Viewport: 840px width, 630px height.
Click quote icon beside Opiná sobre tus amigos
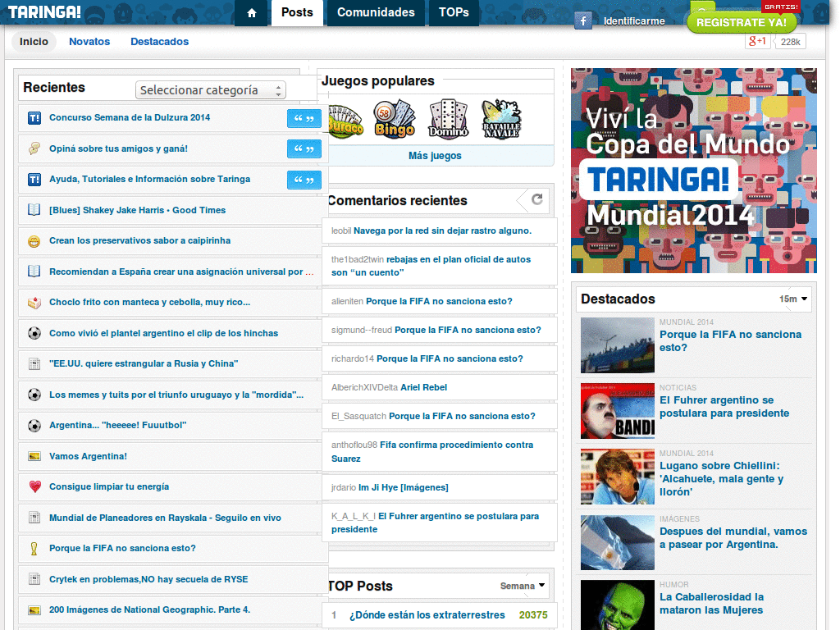click(x=304, y=149)
